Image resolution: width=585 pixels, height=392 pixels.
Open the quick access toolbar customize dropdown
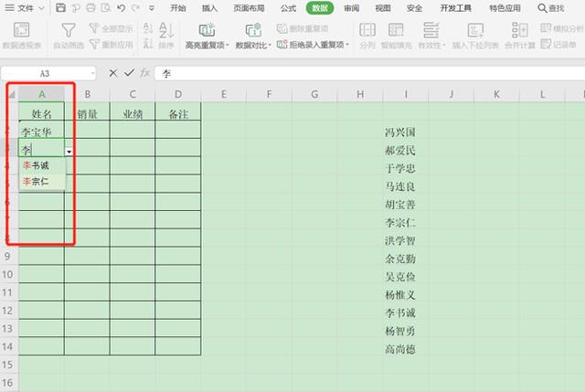coord(152,8)
